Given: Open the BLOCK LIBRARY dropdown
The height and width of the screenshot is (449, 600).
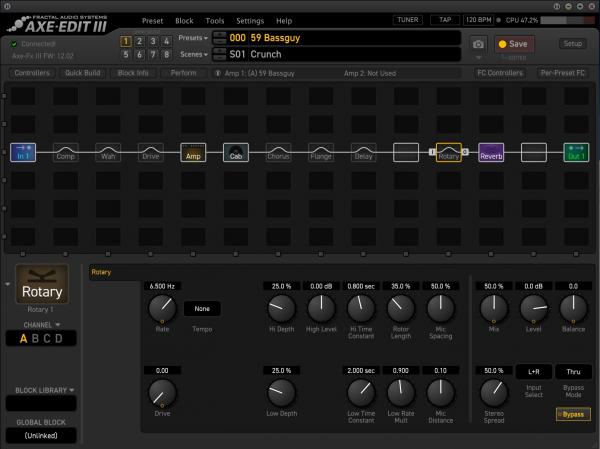Looking at the screenshot, I should point(44,390).
